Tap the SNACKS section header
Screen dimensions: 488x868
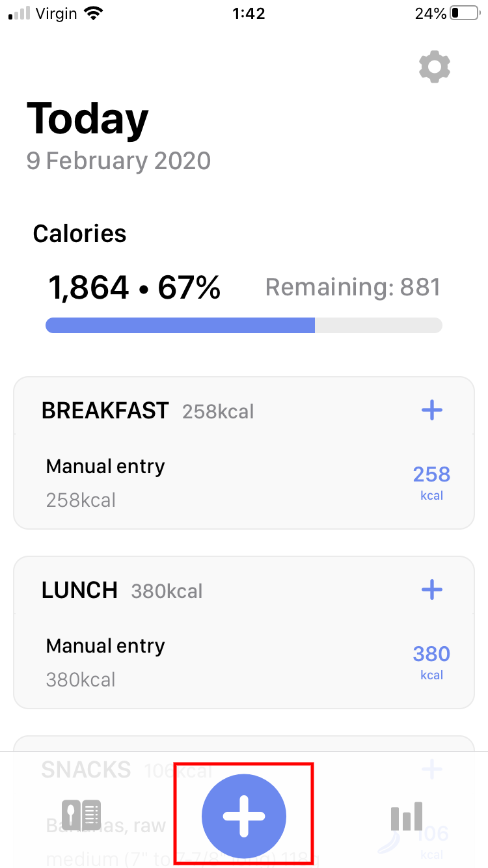coord(86,770)
